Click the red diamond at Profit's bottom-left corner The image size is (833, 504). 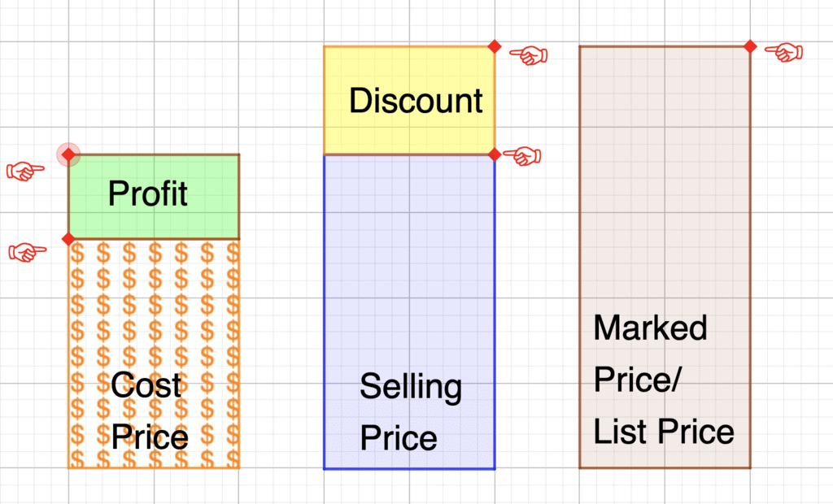point(68,238)
